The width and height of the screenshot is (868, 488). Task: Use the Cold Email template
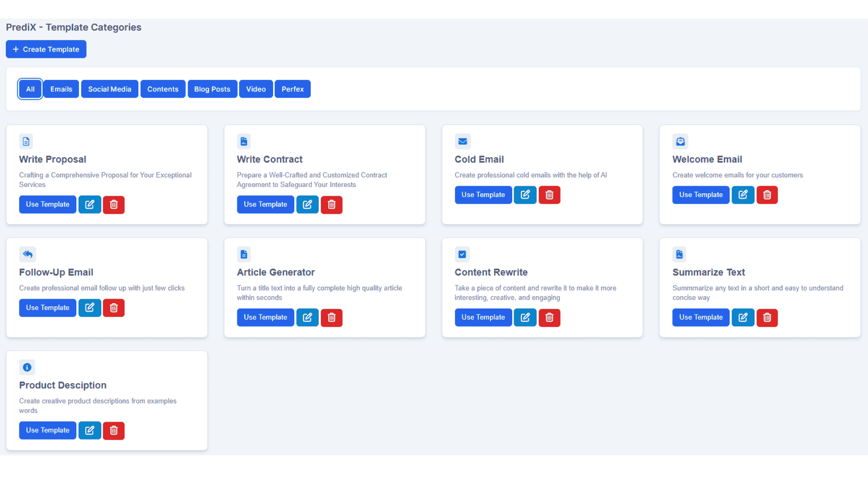483,195
